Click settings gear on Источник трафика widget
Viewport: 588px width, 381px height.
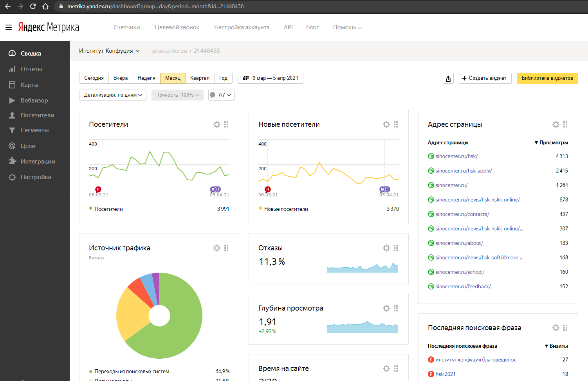(x=217, y=248)
